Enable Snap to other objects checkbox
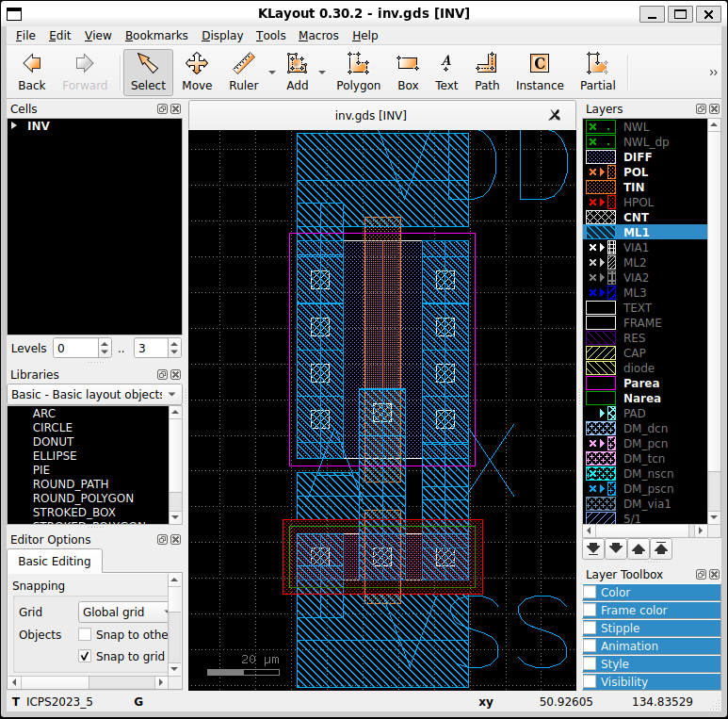The width and height of the screenshot is (728, 719). [85, 634]
